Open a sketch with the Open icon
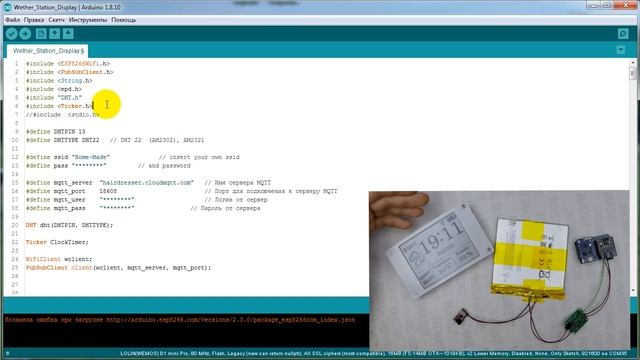 (x=55, y=33)
